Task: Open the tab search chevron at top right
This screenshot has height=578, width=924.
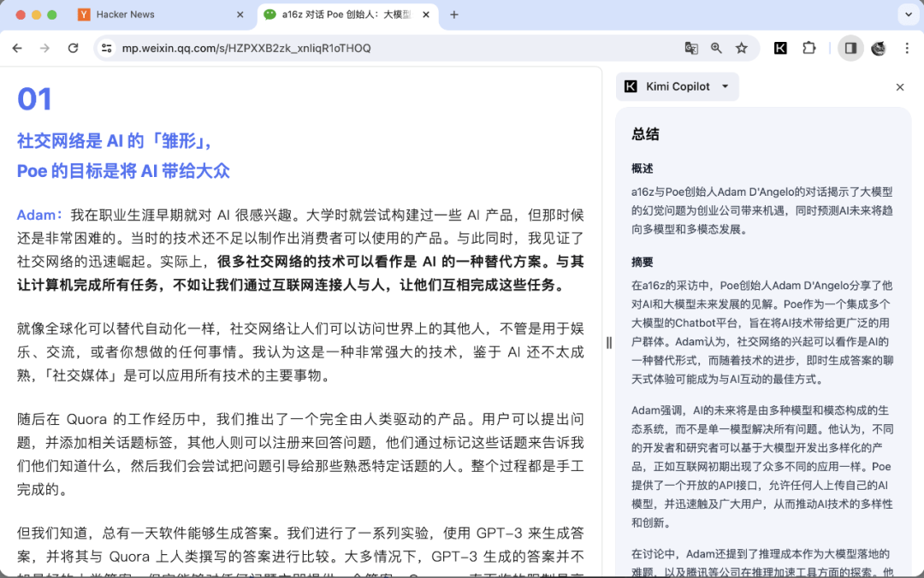Action: click(909, 15)
